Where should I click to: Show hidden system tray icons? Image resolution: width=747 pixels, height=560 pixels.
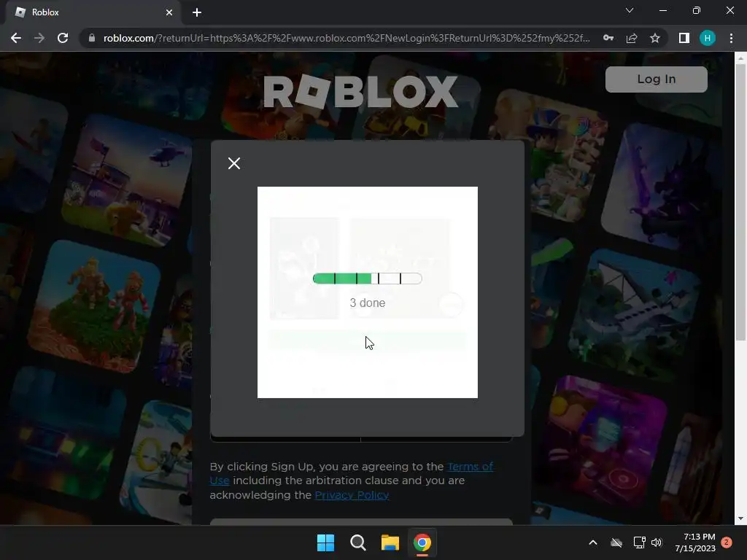point(593,542)
